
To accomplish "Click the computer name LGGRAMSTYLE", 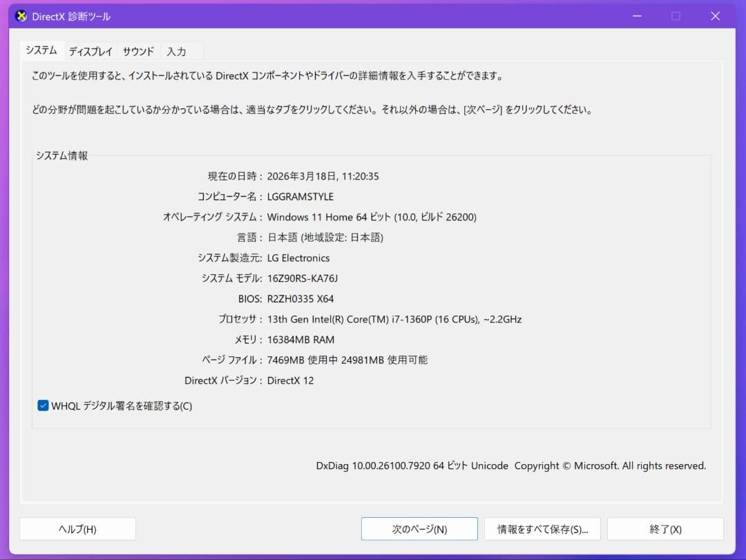I will [300, 197].
